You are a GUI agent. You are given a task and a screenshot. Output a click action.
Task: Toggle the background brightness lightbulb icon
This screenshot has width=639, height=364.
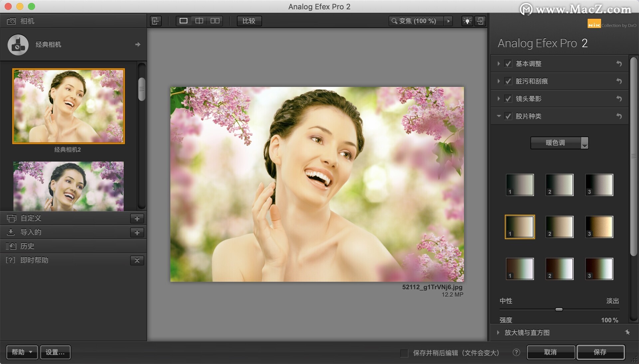467,21
